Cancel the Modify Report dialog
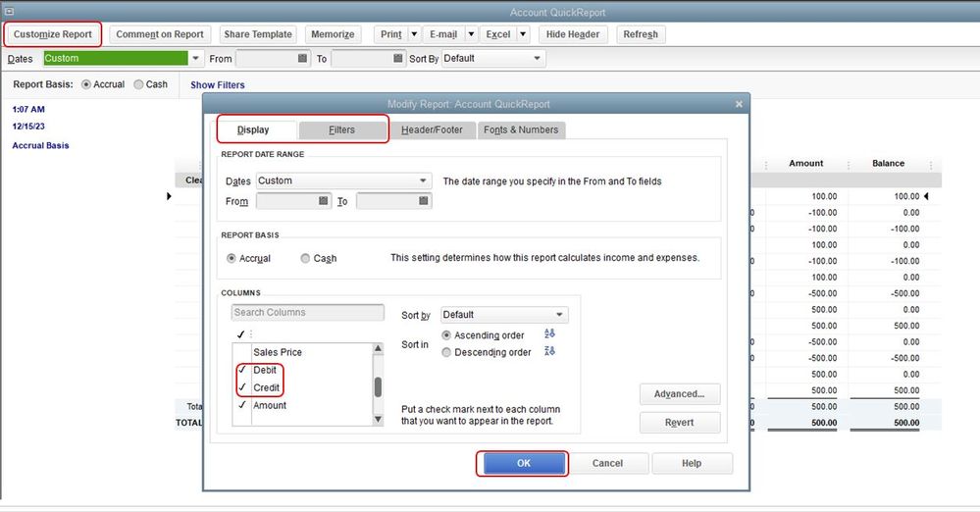 [607, 463]
